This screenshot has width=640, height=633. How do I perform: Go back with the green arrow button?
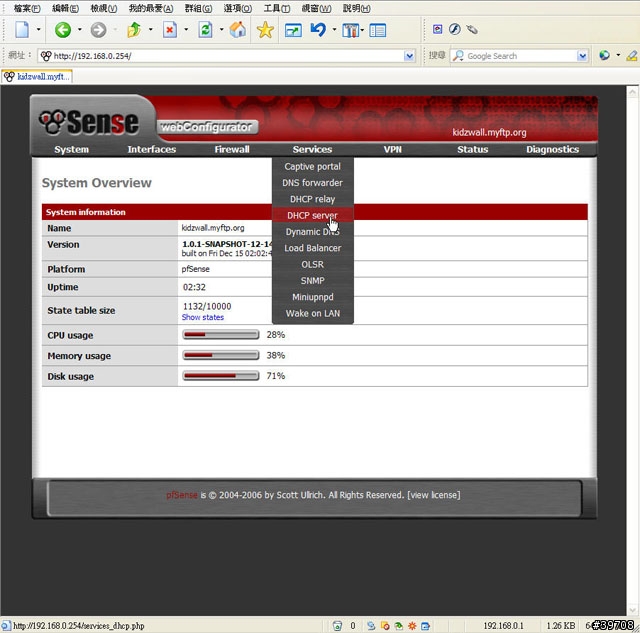(x=63, y=30)
